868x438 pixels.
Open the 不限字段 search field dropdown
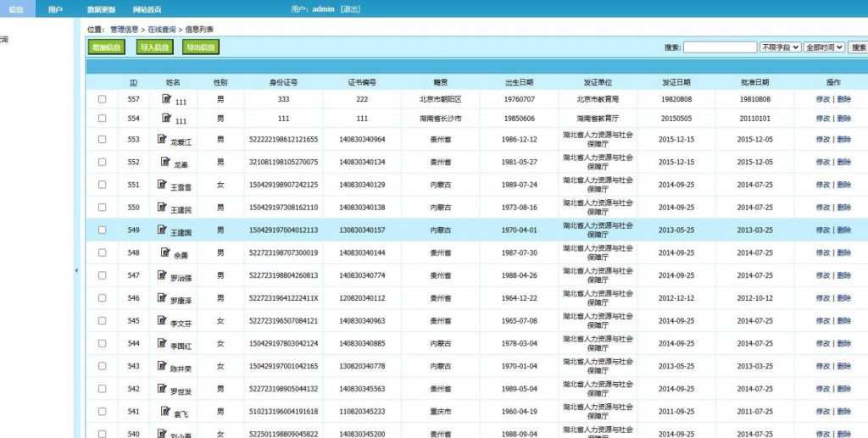click(x=780, y=47)
